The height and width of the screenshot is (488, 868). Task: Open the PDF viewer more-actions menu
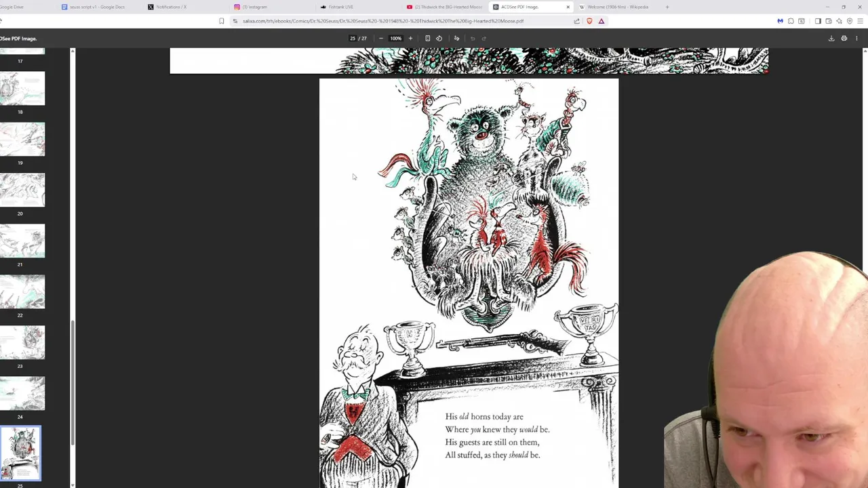(856, 39)
